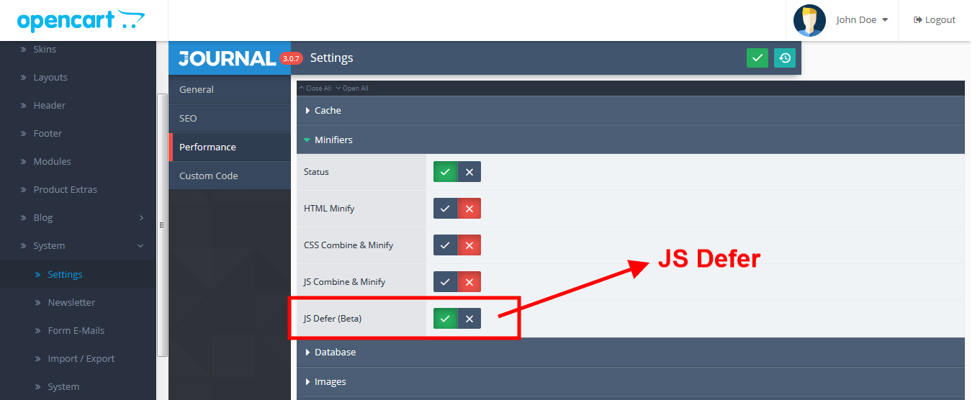
Task: Enable JS Defer (Beta) check button
Action: pos(445,319)
